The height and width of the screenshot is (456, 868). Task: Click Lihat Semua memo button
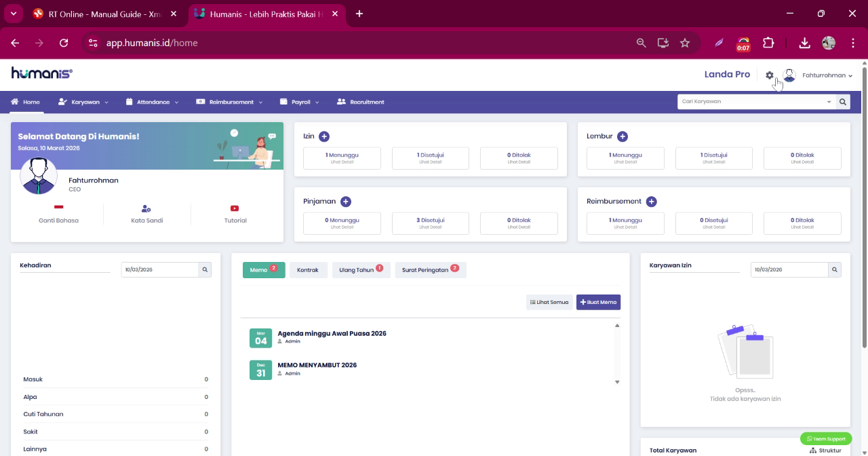(x=549, y=302)
